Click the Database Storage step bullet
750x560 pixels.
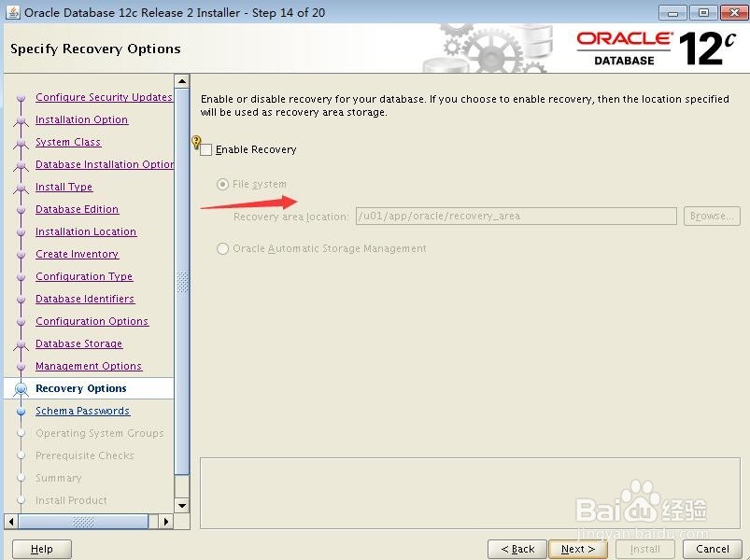click(x=21, y=344)
